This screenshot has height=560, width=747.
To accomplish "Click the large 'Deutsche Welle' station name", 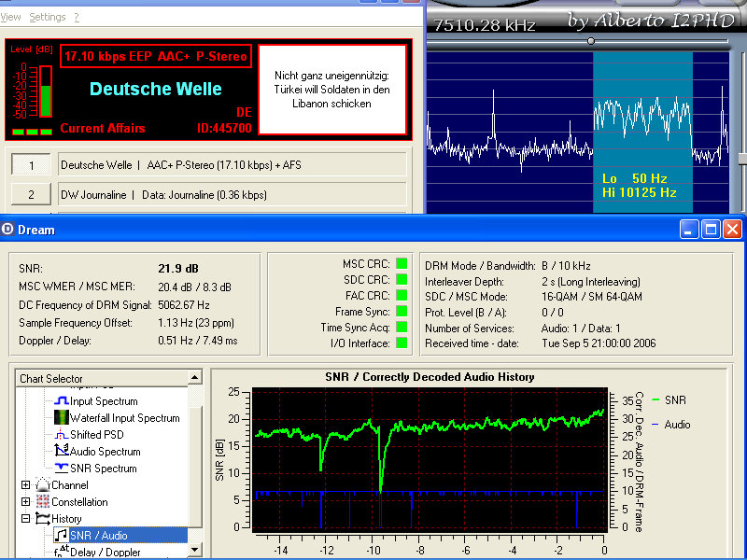I will pyautogui.click(x=156, y=89).
